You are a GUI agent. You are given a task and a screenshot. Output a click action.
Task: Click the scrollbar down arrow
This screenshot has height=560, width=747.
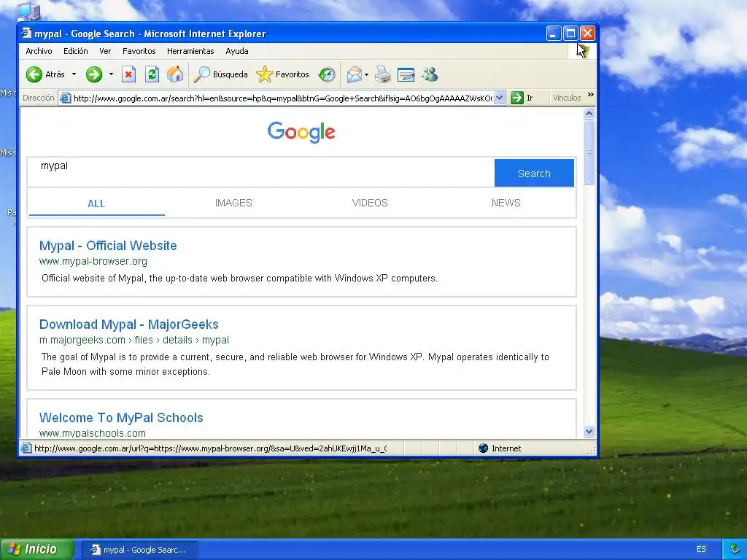click(x=589, y=432)
